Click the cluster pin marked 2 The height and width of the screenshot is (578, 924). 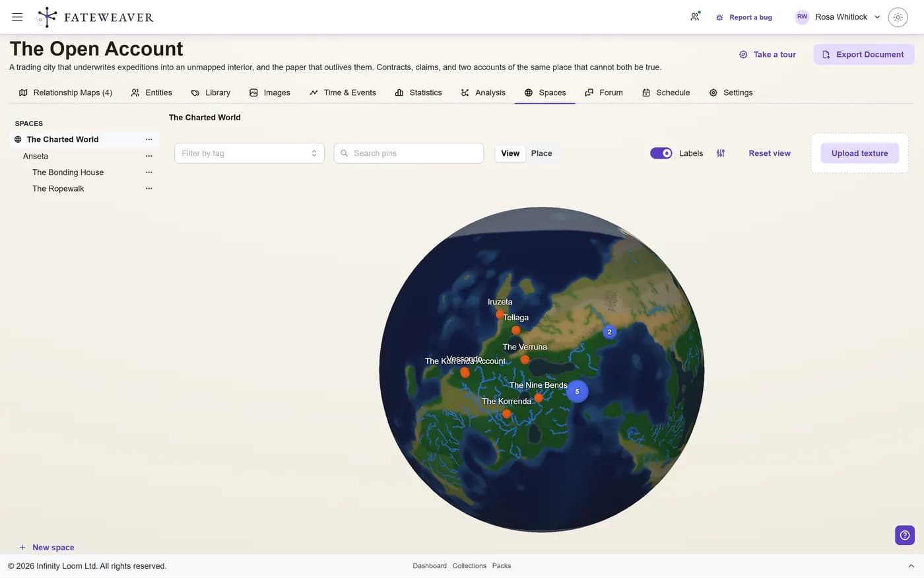609,332
